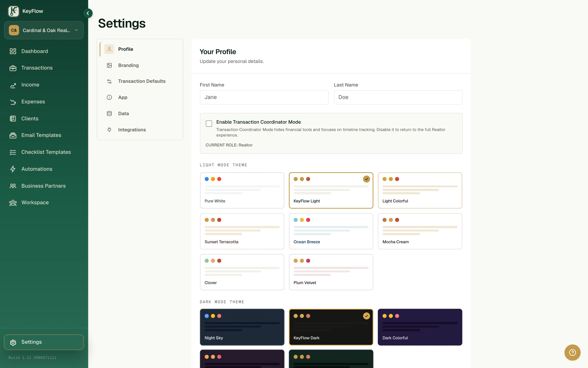Choose the KeyFlow Dark theme card
This screenshot has width=588, height=368.
point(331,327)
